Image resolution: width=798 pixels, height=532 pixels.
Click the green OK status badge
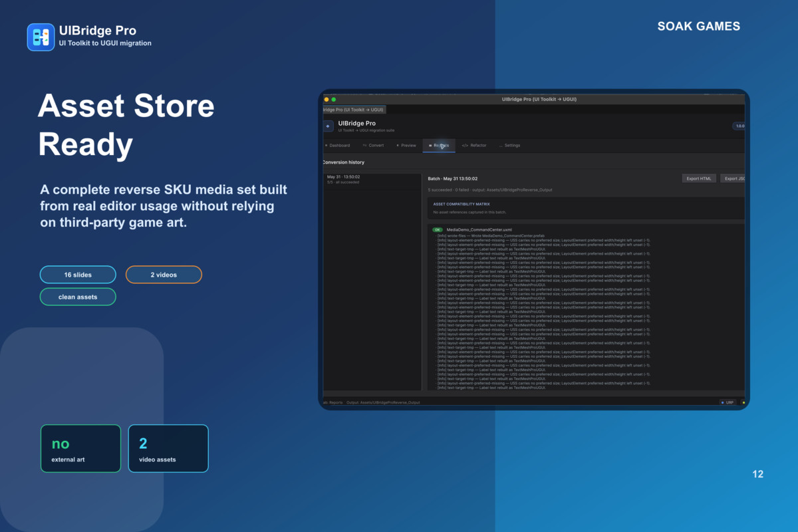tap(437, 229)
